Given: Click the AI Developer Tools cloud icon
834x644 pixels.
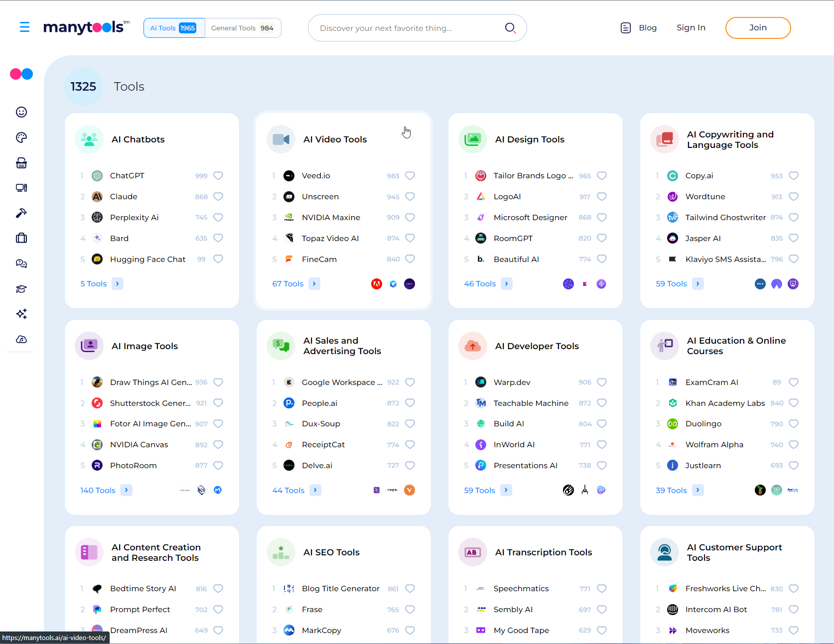Looking at the screenshot, I should (473, 346).
